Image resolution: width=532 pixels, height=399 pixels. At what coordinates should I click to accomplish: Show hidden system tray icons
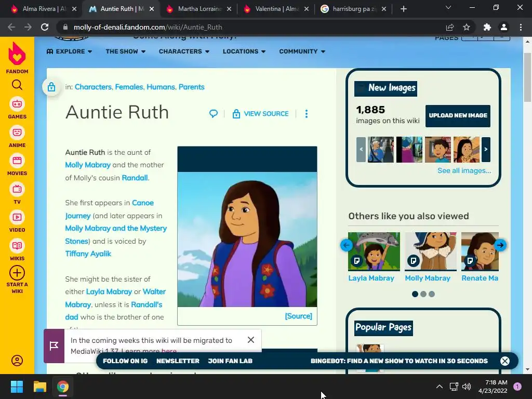click(440, 387)
